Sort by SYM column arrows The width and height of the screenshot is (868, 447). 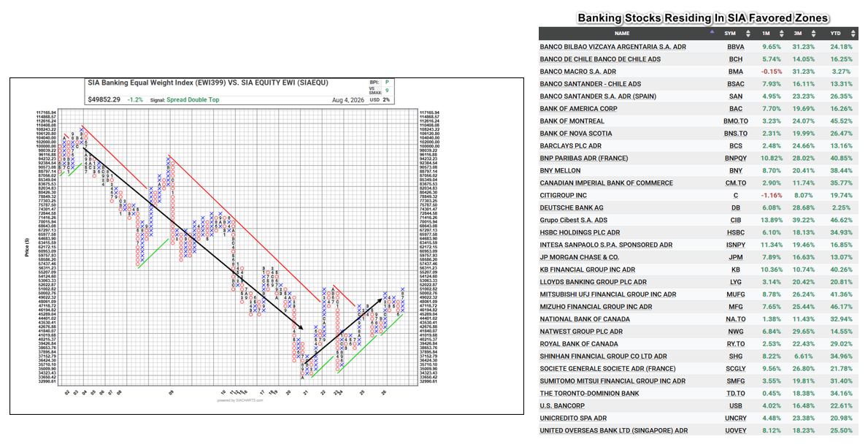(748, 34)
